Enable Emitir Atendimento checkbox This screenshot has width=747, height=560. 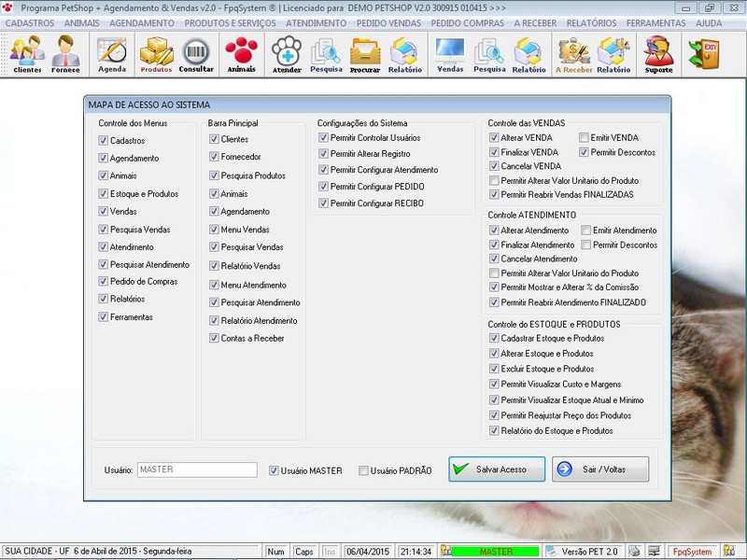pyautogui.click(x=586, y=231)
